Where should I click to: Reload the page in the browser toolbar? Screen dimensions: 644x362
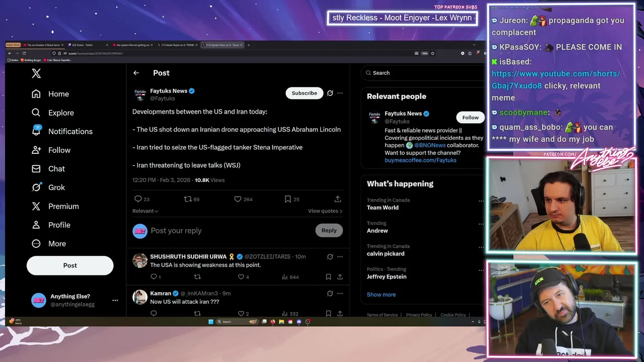(x=24, y=53)
